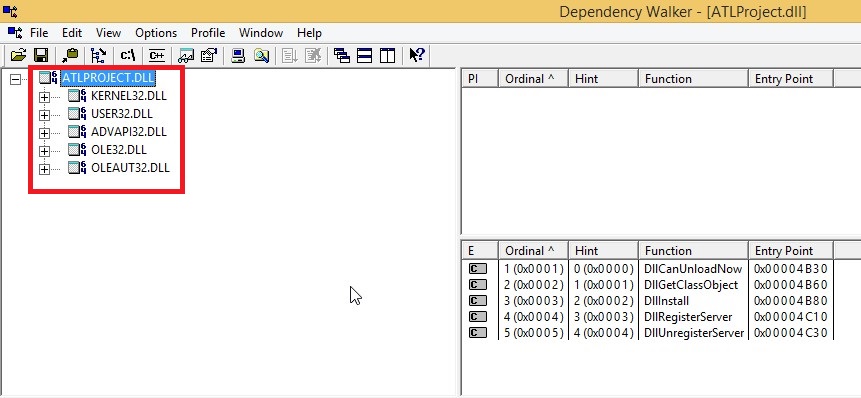Open module Properties toolbar icon

click(x=209, y=55)
